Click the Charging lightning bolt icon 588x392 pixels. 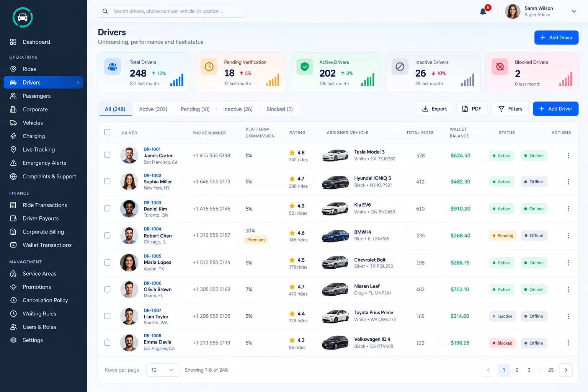[x=13, y=136]
